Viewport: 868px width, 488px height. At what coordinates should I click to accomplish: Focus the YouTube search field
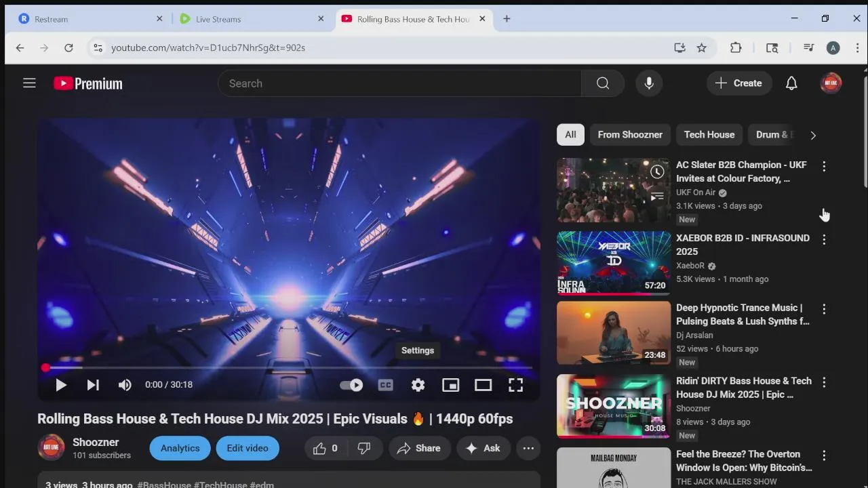tap(400, 83)
